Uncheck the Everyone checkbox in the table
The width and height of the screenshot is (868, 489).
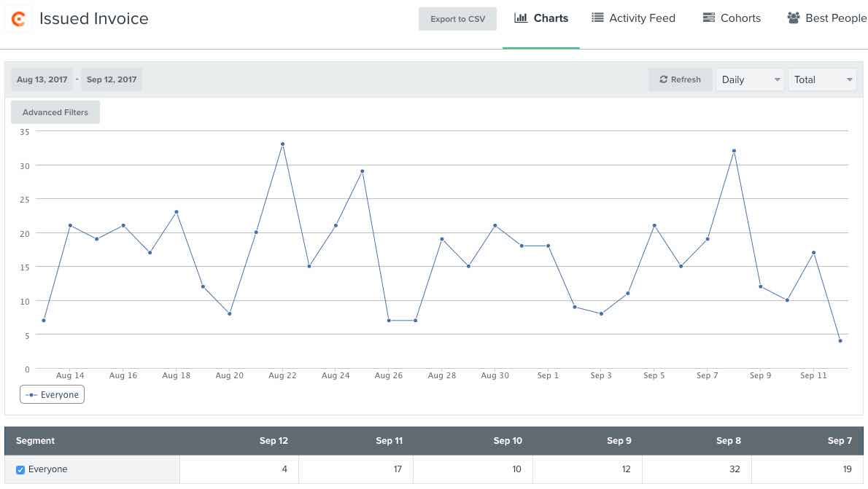tap(20, 469)
